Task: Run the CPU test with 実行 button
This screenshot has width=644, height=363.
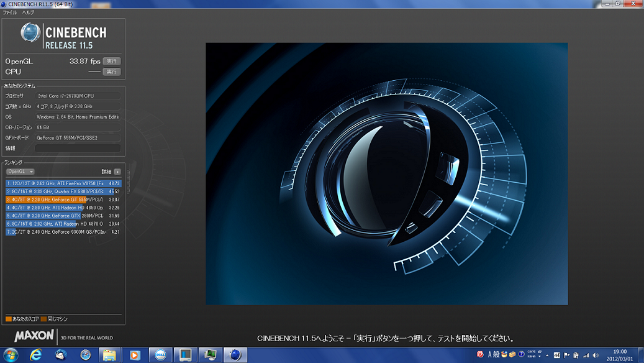Action: (x=112, y=71)
